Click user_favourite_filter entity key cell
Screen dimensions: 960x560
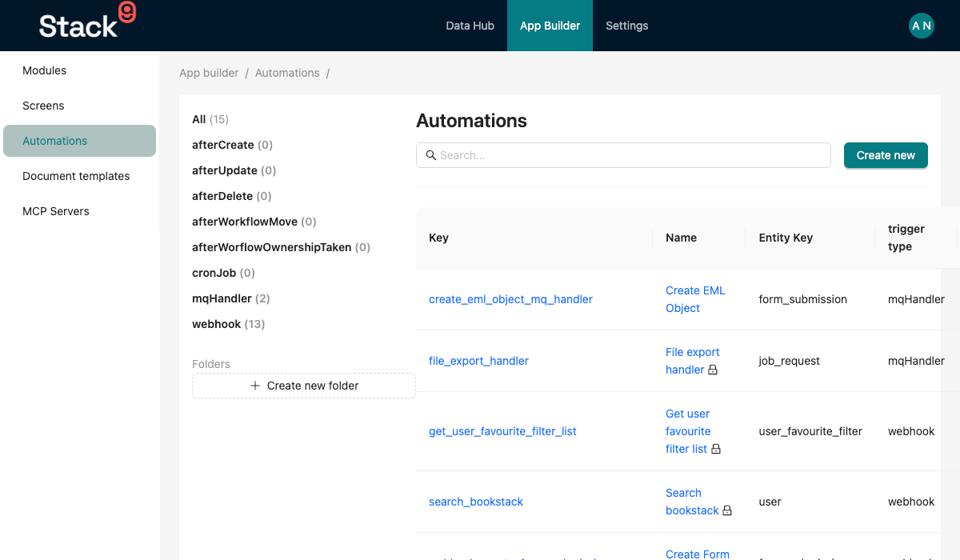810,431
